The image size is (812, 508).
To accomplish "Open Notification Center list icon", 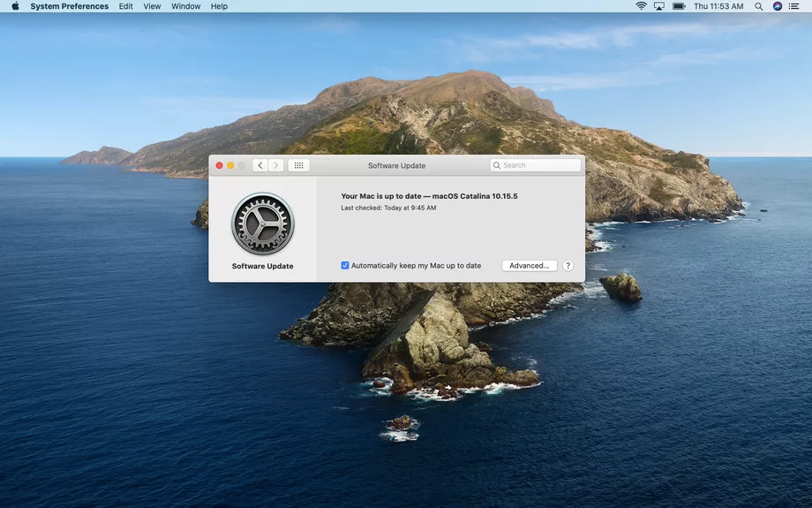I will point(797,6).
